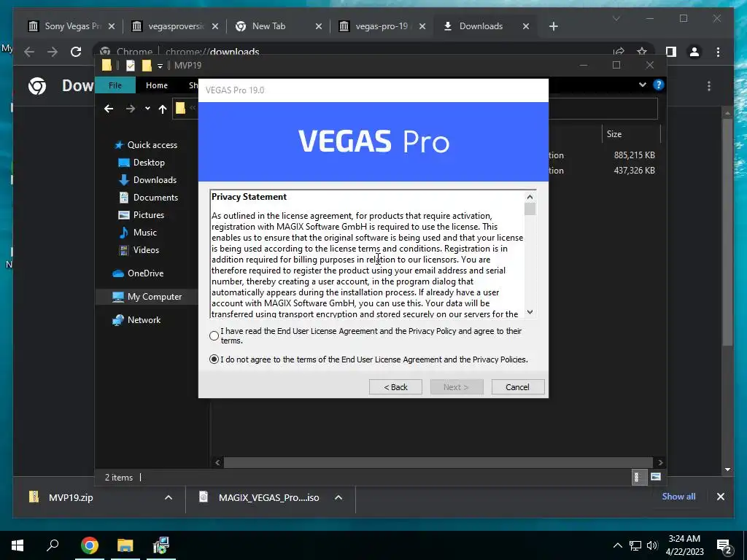
Task: Open the Chrome profile icon
Action: click(x=694, y=52)
